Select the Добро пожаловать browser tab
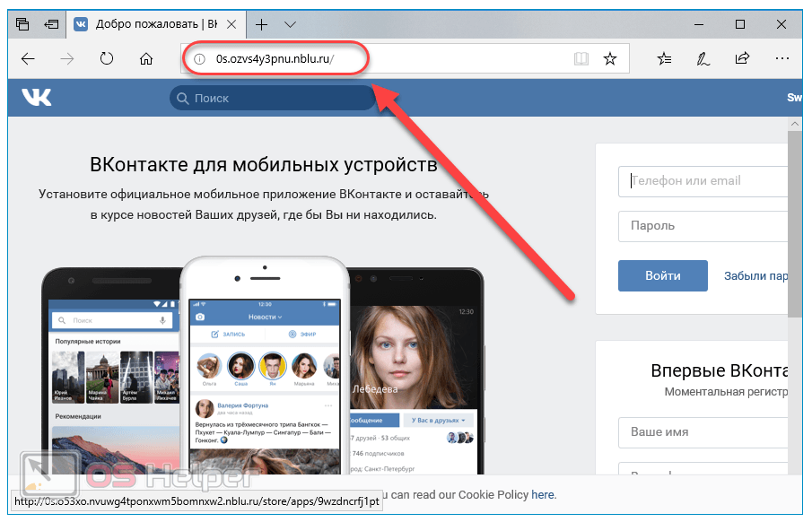Image resolution: width=812 pixels, height=522 pixels. click(155, 24)
